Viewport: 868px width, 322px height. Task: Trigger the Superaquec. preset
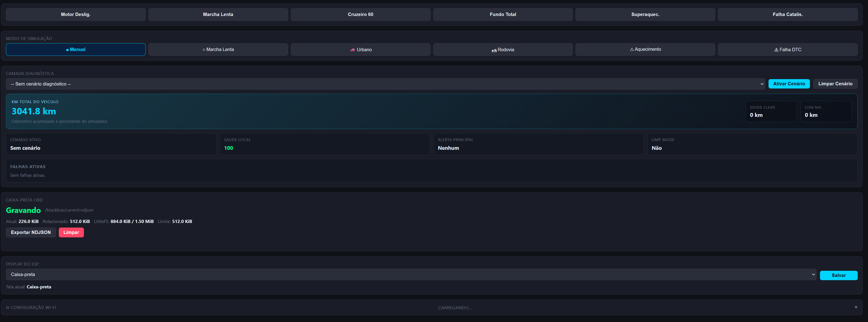tap(645, 14)
